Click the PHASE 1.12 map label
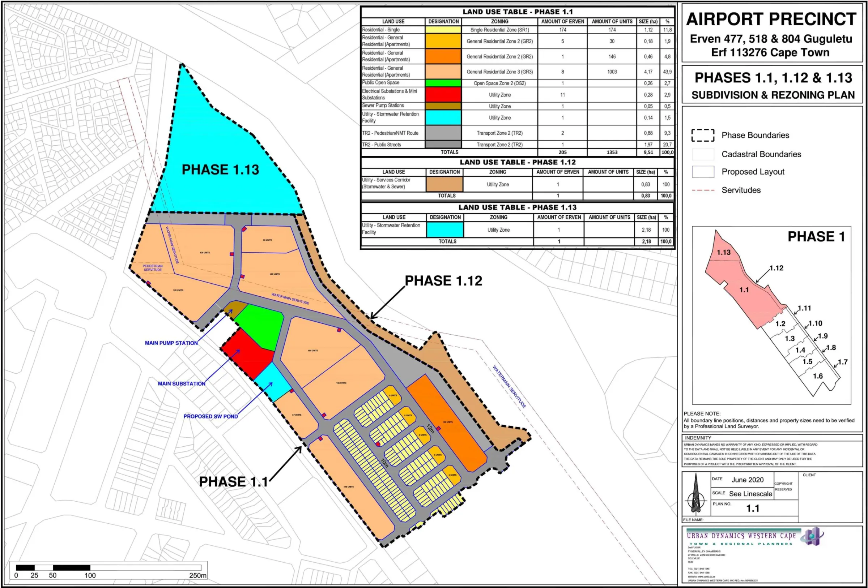The image size is (868, 588). click(443, 281)
